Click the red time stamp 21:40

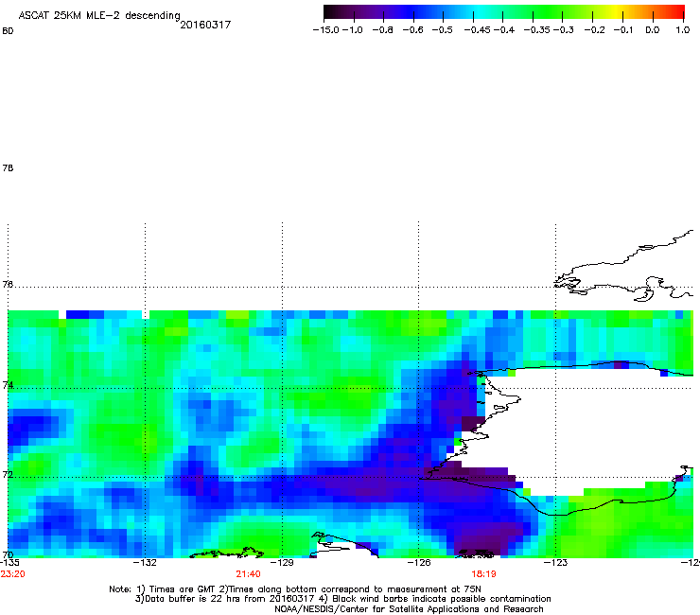(248, 574)
